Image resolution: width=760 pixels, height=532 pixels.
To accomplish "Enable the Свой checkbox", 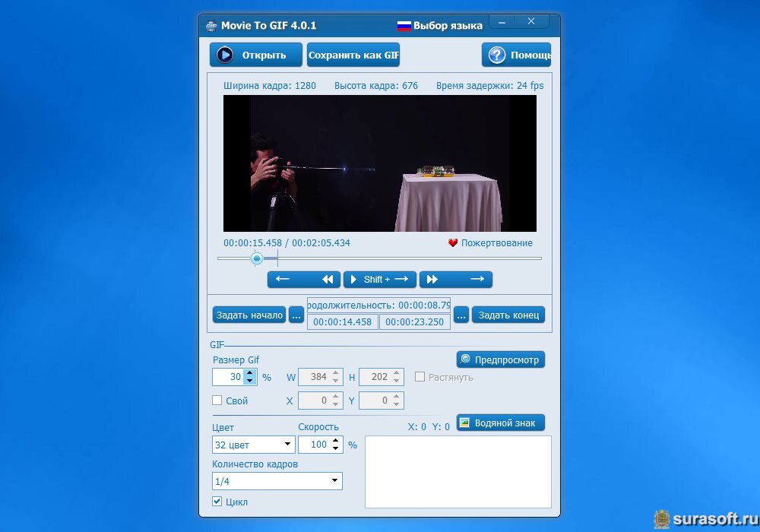I will 217,401.
